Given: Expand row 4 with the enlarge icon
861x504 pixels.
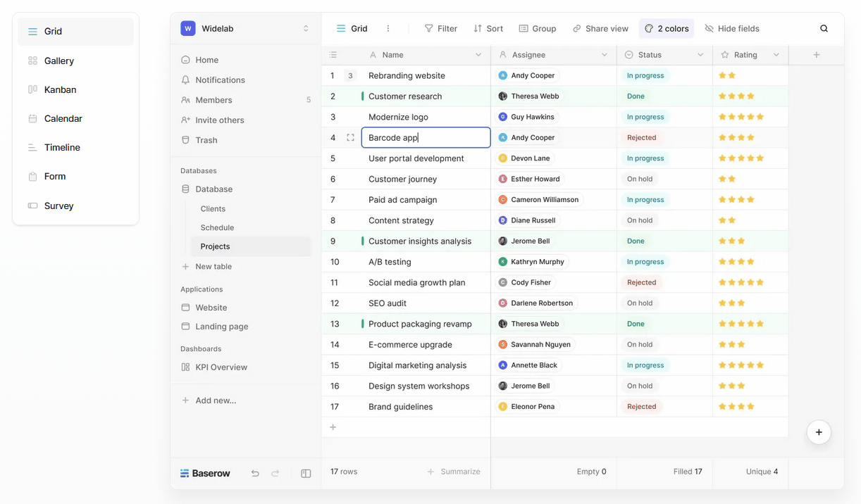Looking at the screenshot, I should pos(350,138).
